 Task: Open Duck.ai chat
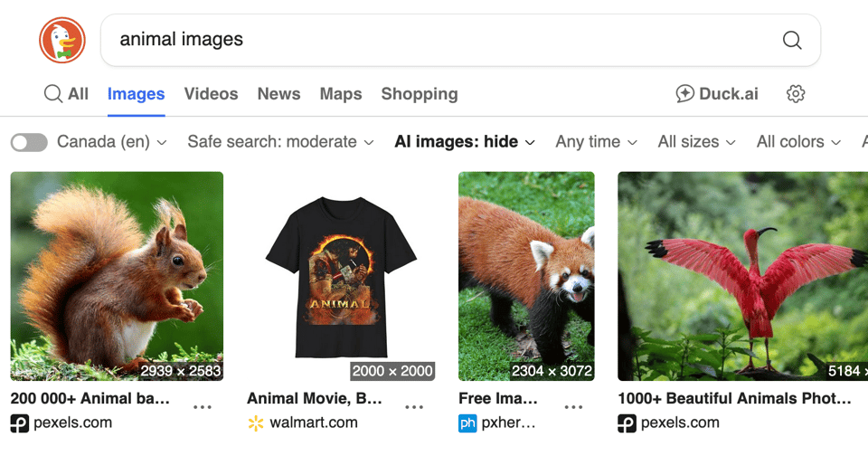[x=717, y=94]
